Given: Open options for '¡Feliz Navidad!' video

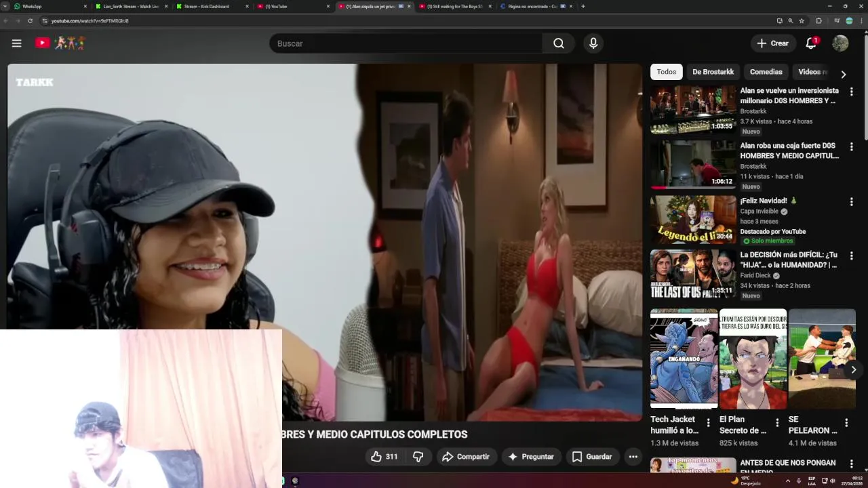Looking at the screenshot, I should point(851,202).
